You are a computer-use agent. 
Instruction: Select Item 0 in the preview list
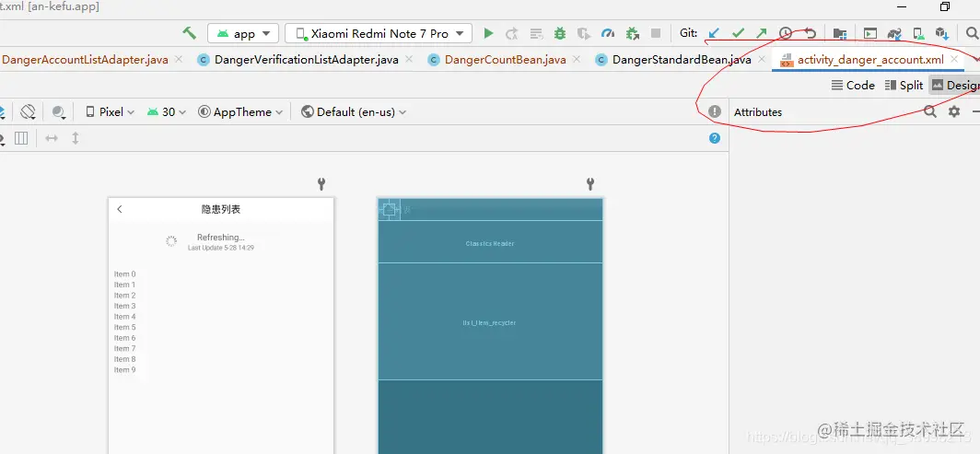coord(124,274)
